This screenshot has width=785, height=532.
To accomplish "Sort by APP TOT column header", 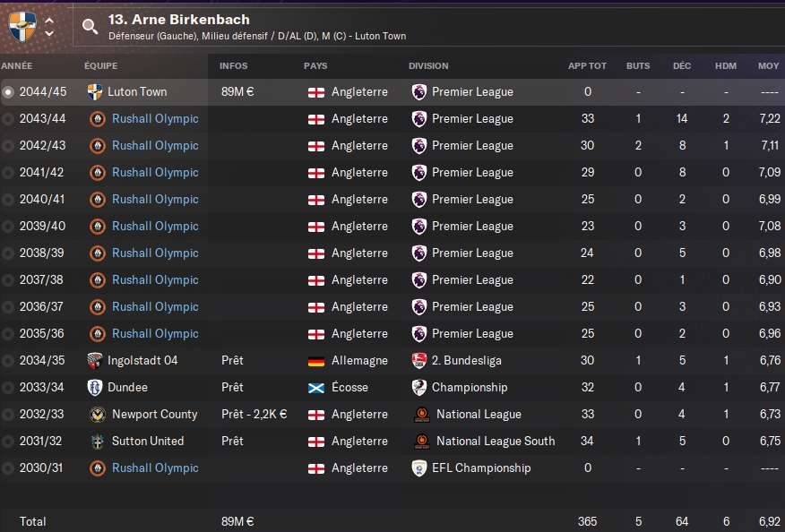I will coord(587,65).
